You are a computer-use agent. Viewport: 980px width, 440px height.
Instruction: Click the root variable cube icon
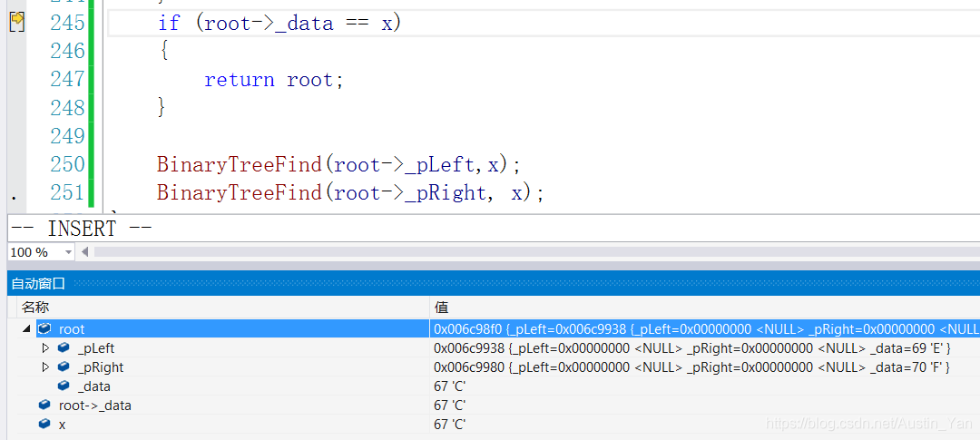(x=44, y=328)
